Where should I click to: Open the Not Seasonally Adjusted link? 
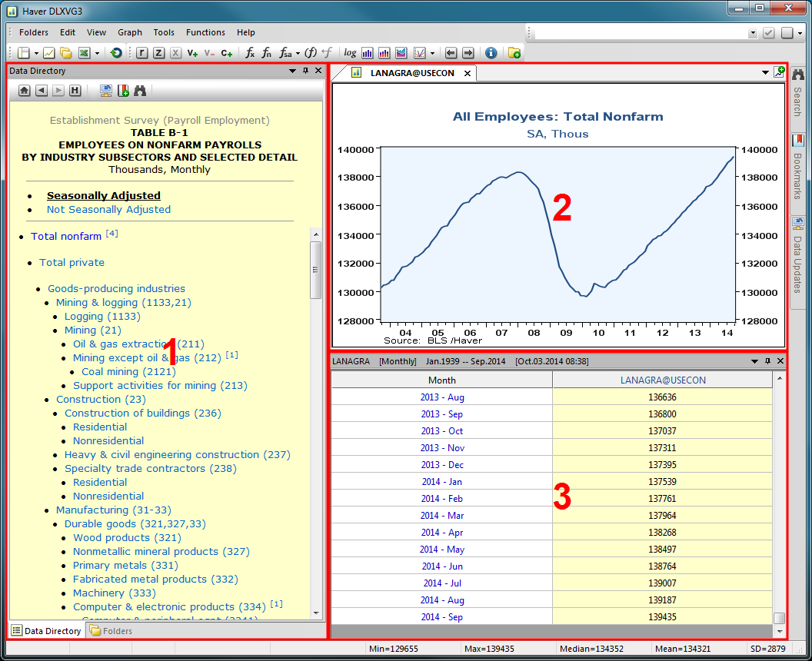108,210
